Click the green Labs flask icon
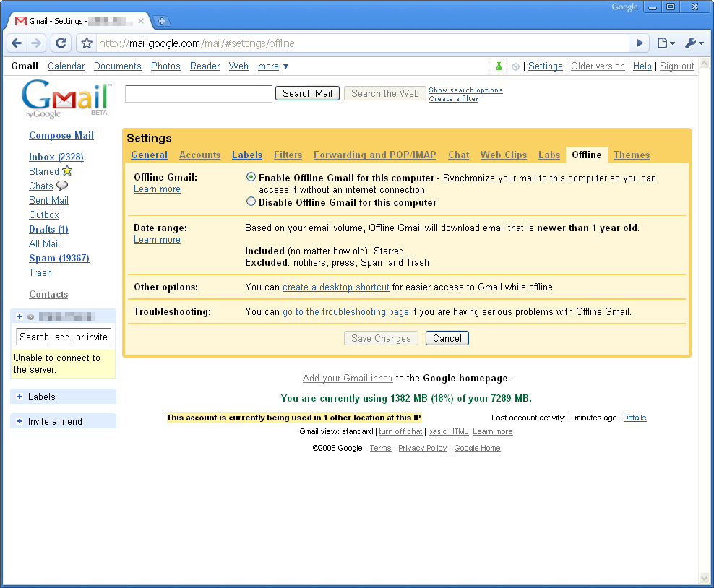Image resolution: width=714 pixels, height=588 pixels. point(499,66)
